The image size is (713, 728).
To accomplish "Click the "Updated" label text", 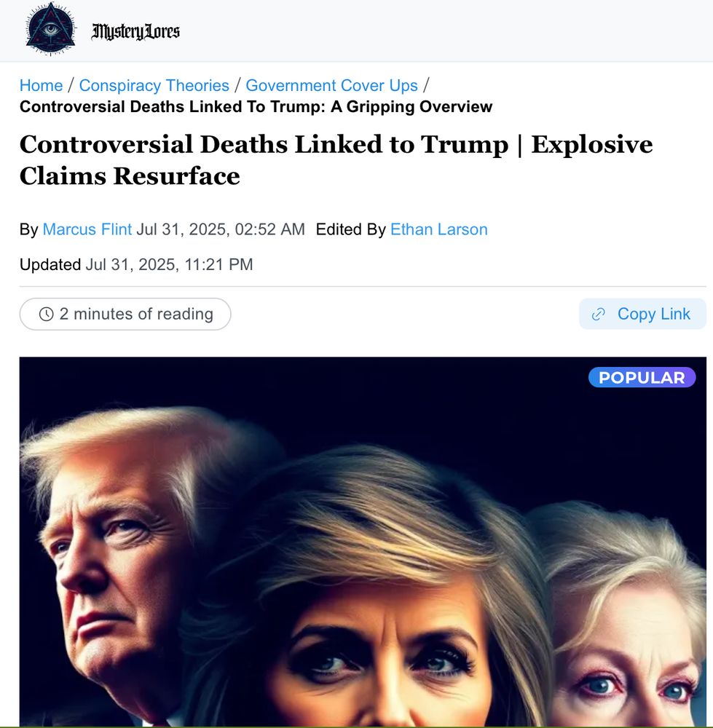I will [x=50, y=265].
